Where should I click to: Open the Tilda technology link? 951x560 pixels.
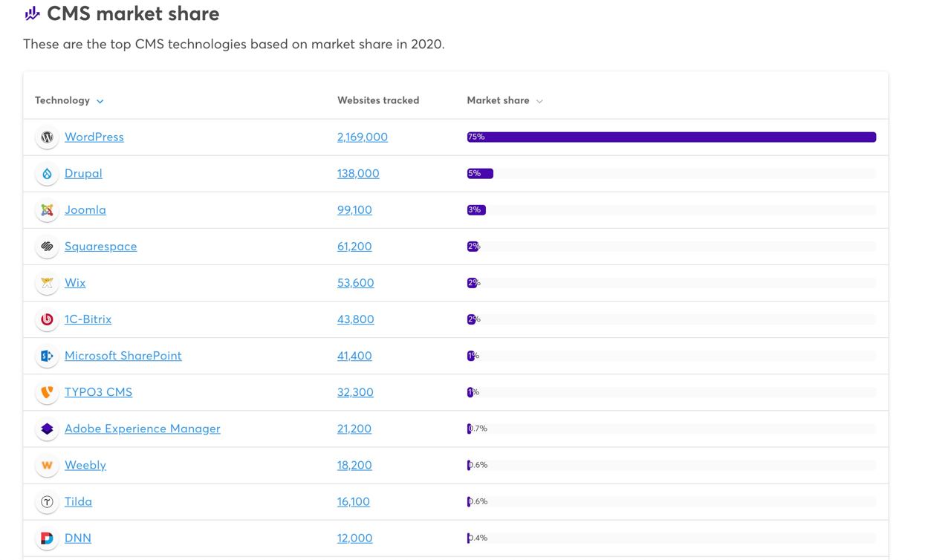78,501
